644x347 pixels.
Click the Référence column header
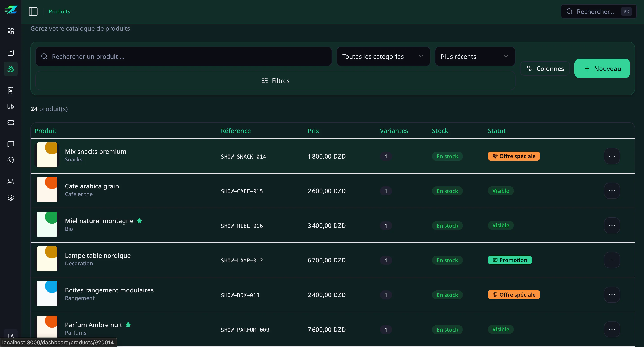point(236,131)
